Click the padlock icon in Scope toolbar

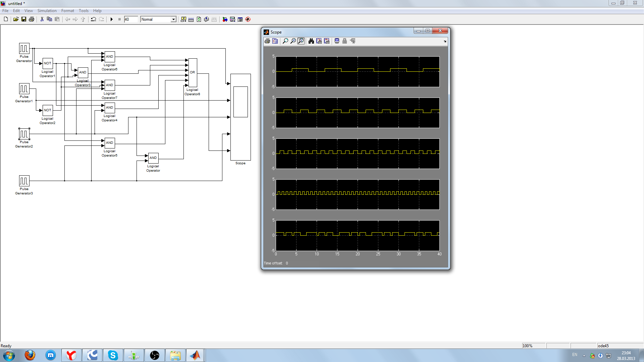coord(344,41)
